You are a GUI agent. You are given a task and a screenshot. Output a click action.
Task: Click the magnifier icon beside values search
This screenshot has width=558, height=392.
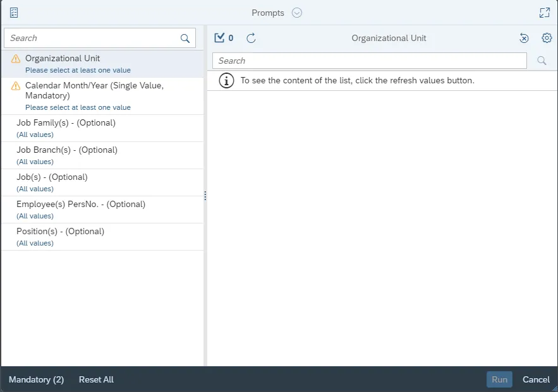(542, 61)
